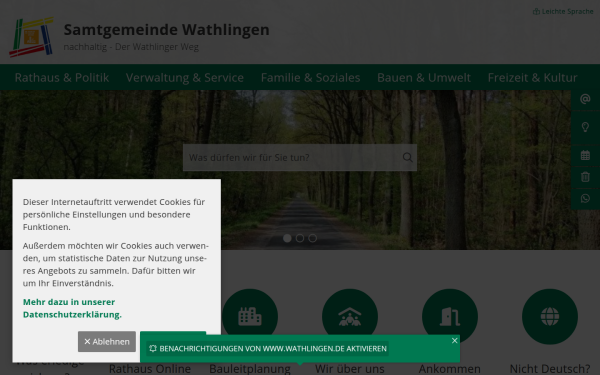Click the email @ sidebar icon

(585, 99)
